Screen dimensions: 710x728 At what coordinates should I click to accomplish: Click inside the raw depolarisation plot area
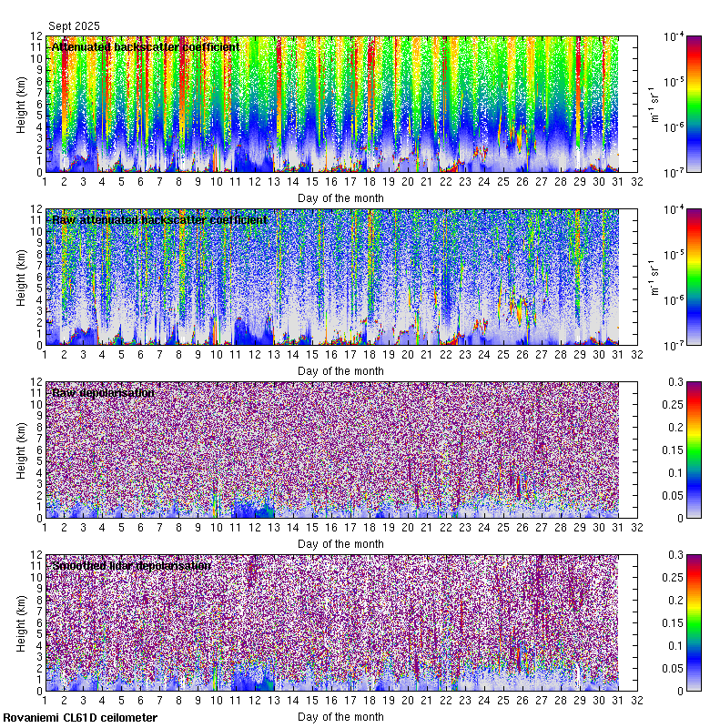tap(341, 450)
